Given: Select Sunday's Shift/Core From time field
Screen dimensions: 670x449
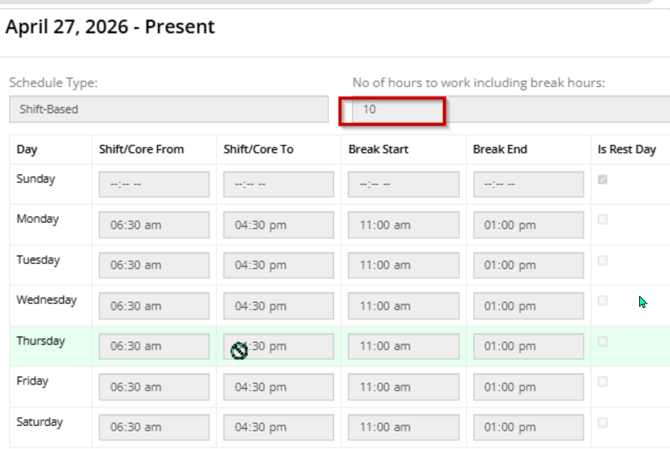Looking at the screenshot, I should tap(154, 184).
